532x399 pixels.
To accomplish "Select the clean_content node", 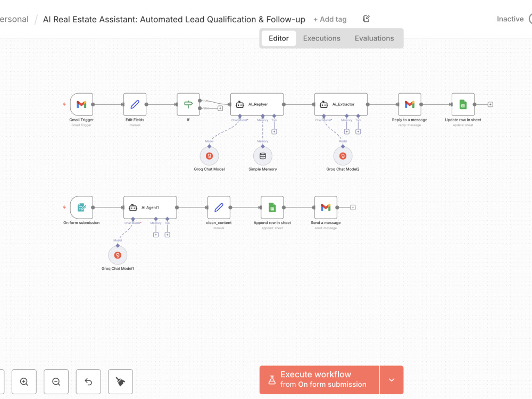I will coord(219,207).
